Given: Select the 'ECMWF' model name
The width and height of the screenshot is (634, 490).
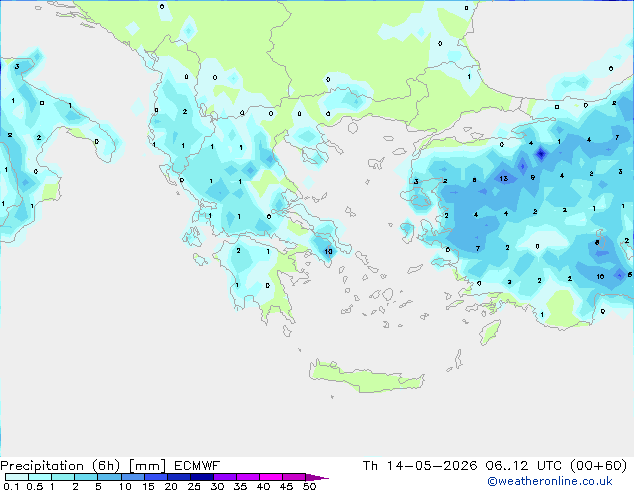Looking at the screenshot, I should pyautogui.click(x=197, y=466).
